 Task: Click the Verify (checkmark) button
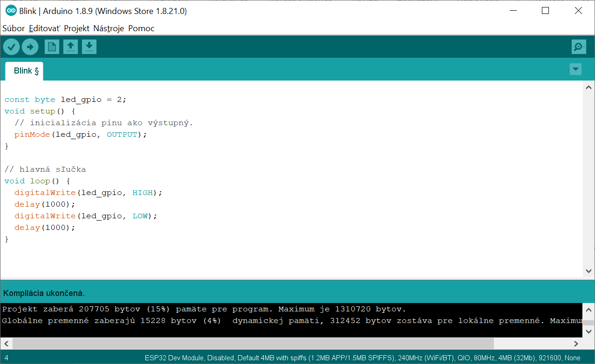pos(12,47)
